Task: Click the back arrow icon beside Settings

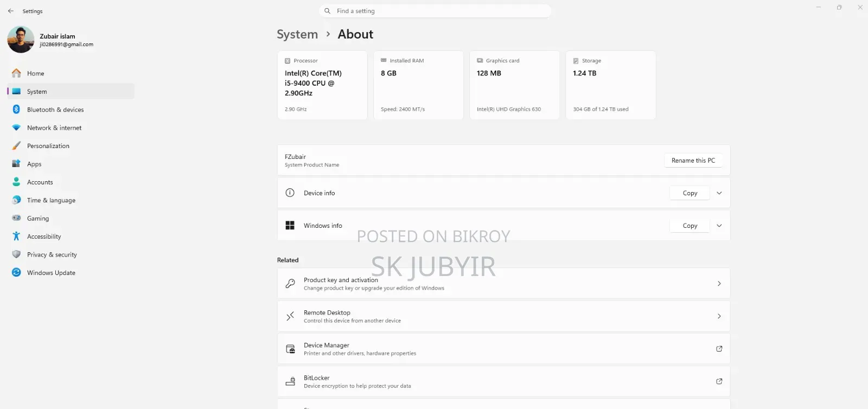Action: [11, 11]
